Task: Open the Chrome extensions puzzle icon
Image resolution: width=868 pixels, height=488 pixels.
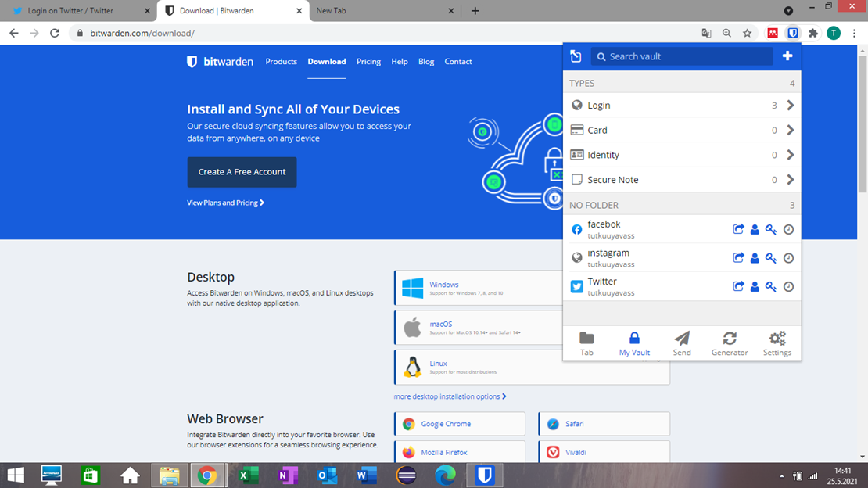Action: (812, 33)
